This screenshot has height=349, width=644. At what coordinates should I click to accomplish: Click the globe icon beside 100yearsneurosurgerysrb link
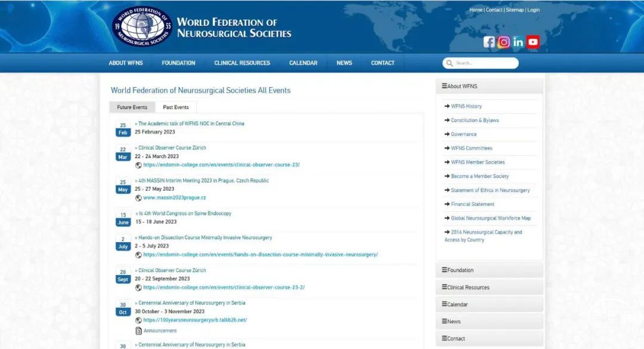click(x=138, y=320)
